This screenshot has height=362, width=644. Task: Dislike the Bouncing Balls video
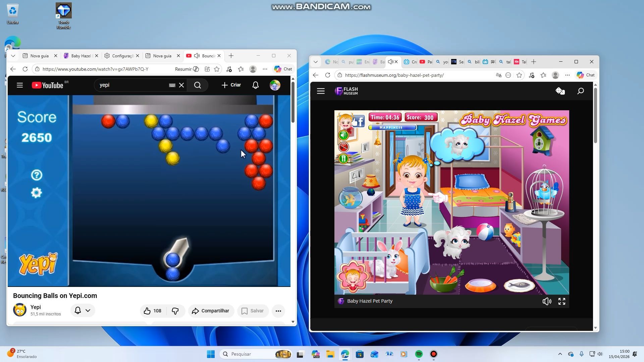coord(175,311)
